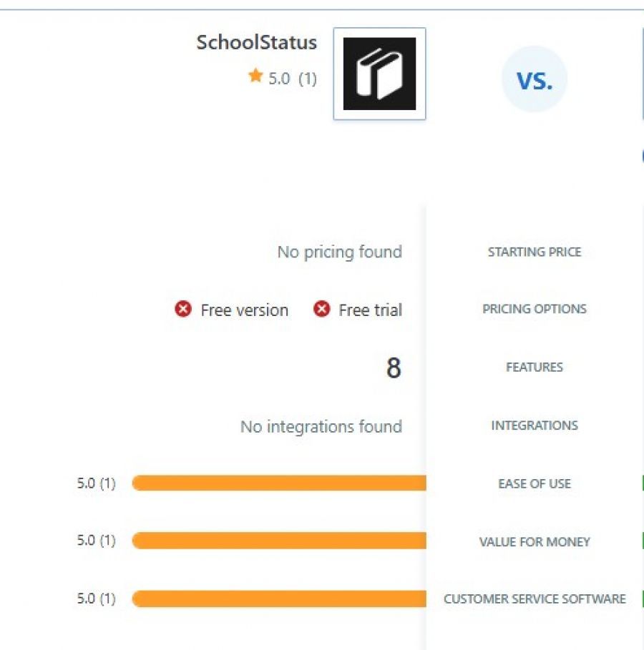The height and width of the screenshot is (650, 644).
Task: Expand the Starting Price section
Action: [x=535, y=252]
